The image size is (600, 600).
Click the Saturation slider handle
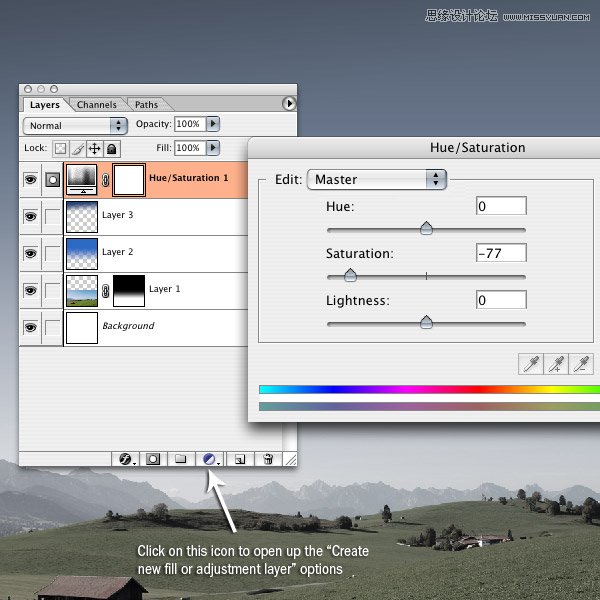click(x=350, y=275)
